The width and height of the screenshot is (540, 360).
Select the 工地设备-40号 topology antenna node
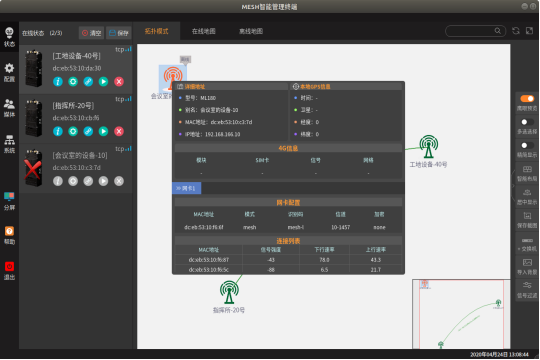coord(428,146)
